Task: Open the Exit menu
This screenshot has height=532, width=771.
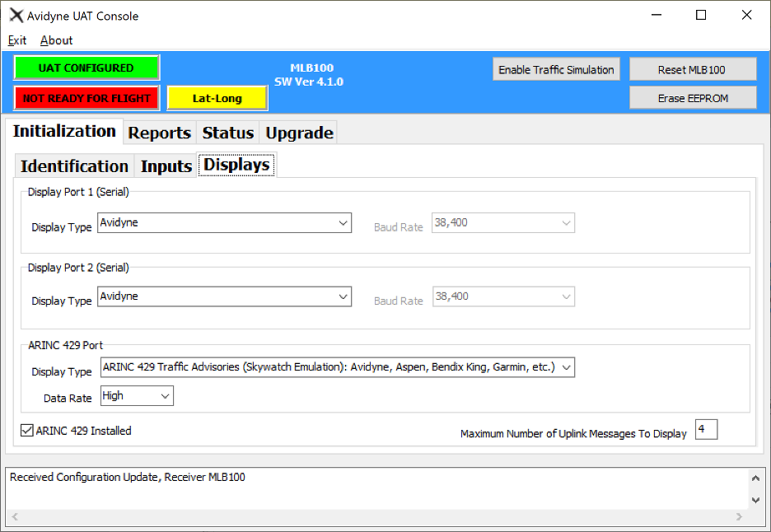Action: pos(17,40)
